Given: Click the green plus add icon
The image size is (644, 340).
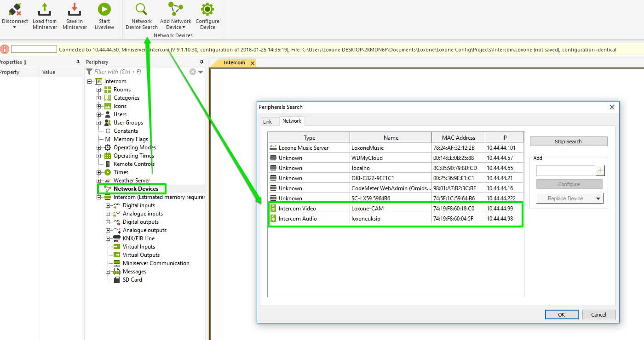Looking at the screenshot, I should coord(600,171).
